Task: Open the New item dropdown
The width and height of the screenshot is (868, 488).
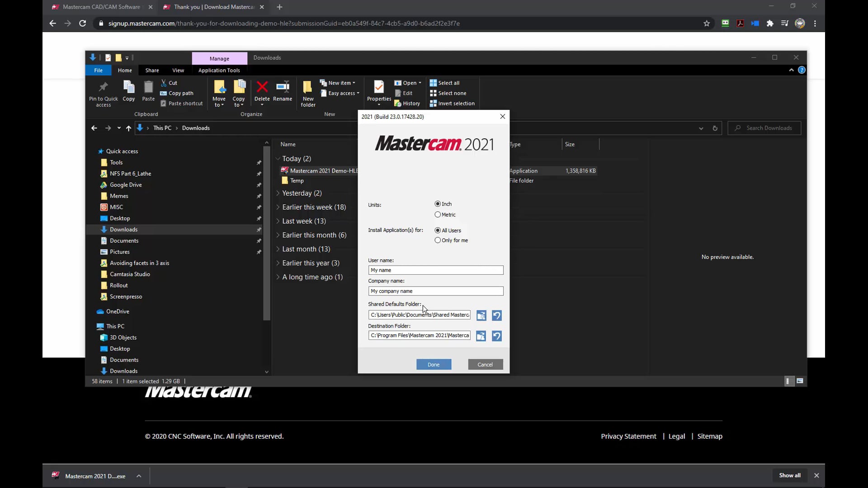Action: 337,83
